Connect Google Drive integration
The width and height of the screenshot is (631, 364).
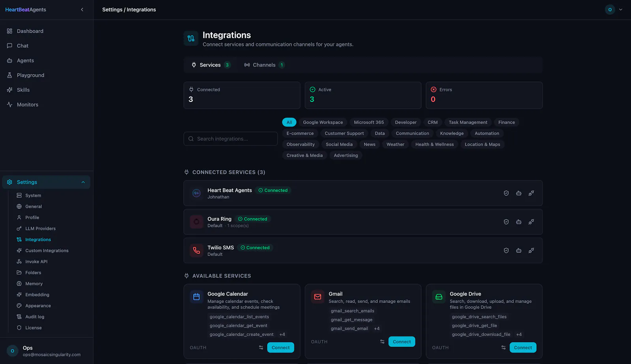coord(523,347)
